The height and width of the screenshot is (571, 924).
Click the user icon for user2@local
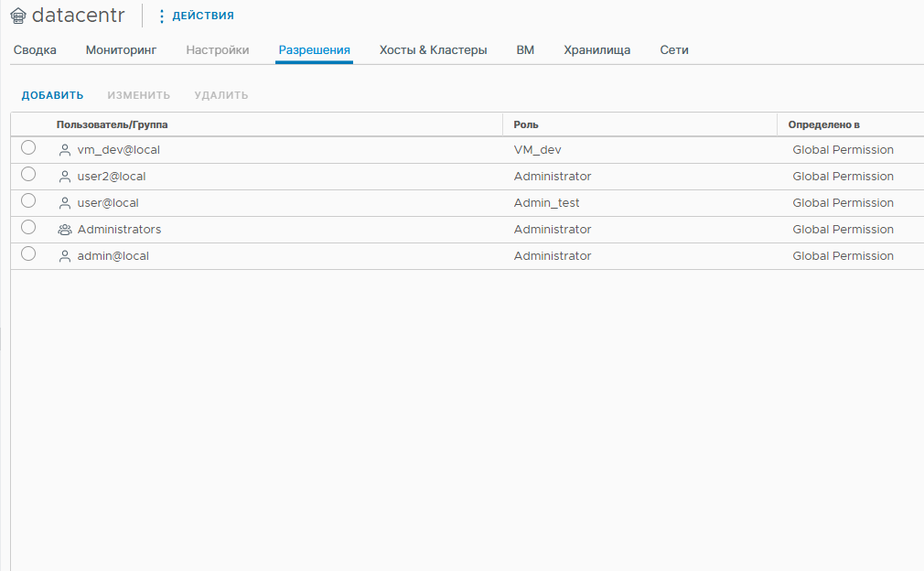click(x=65, y=177)
